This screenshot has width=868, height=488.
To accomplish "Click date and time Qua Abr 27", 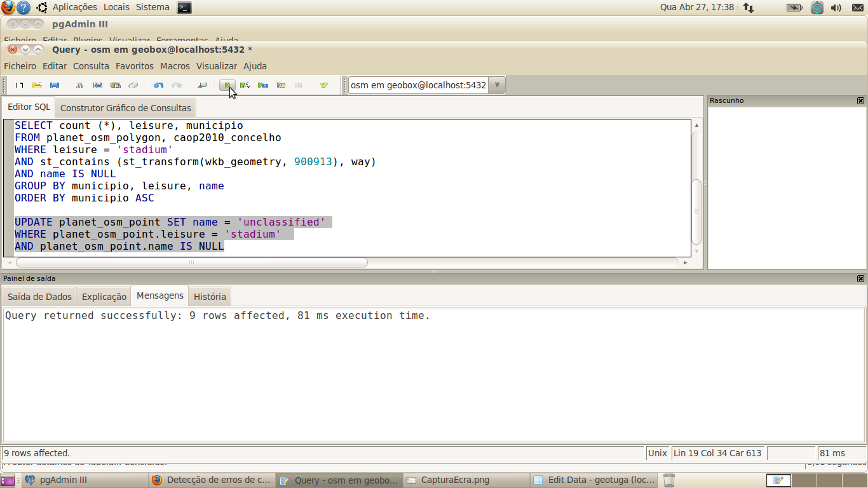I will 697,7.
